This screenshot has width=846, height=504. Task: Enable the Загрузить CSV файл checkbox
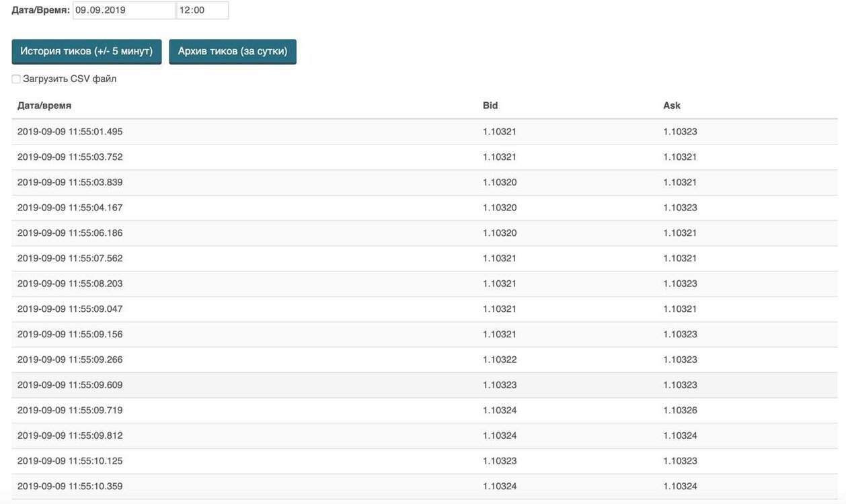(16, 79)
